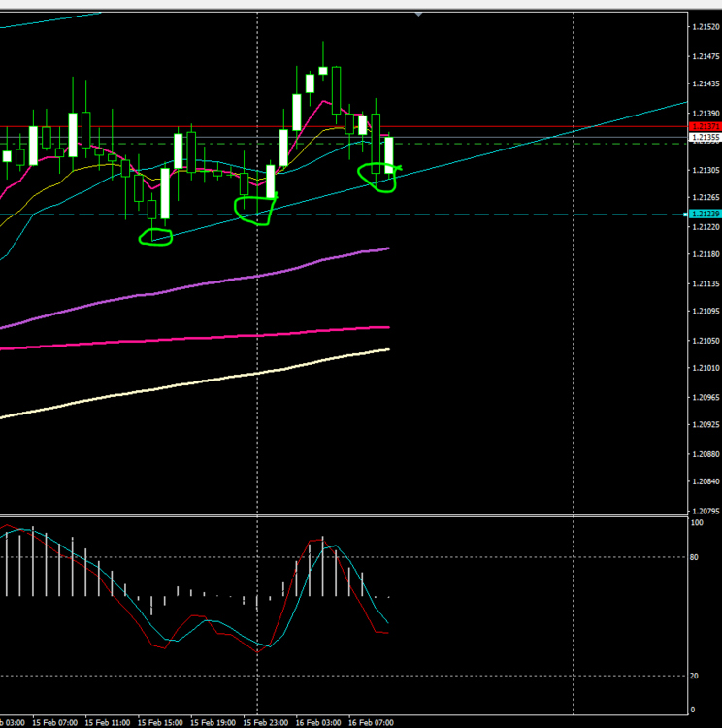Select the dashed cyan horizontal line handle
This screenshot has width=722, height=728.
686,215
